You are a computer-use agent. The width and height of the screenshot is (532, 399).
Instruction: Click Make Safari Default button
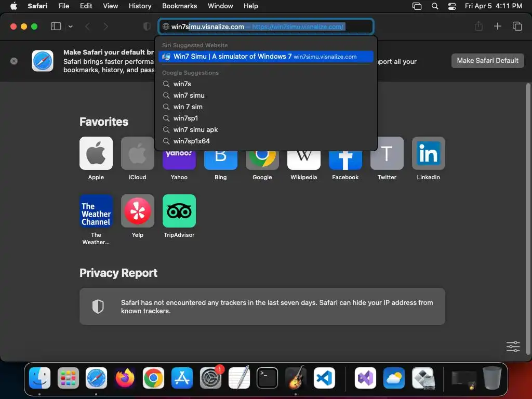(487, 61)
